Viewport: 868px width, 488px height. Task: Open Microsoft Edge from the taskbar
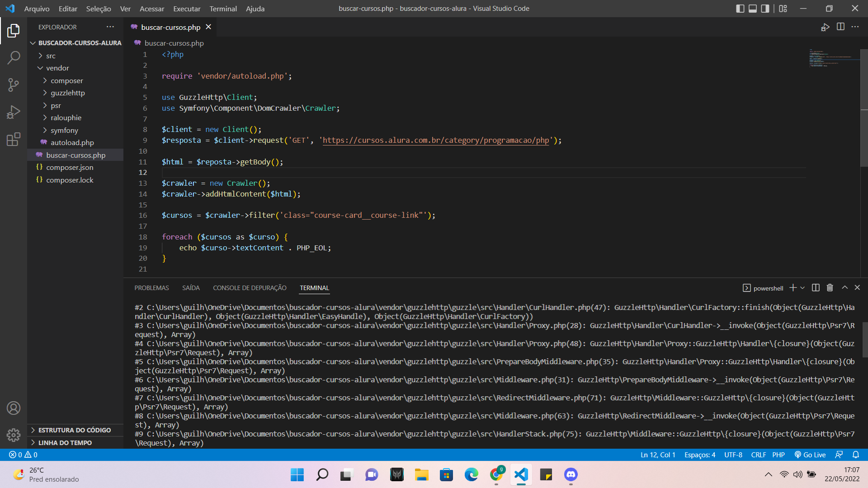click(x=472, y=474)
